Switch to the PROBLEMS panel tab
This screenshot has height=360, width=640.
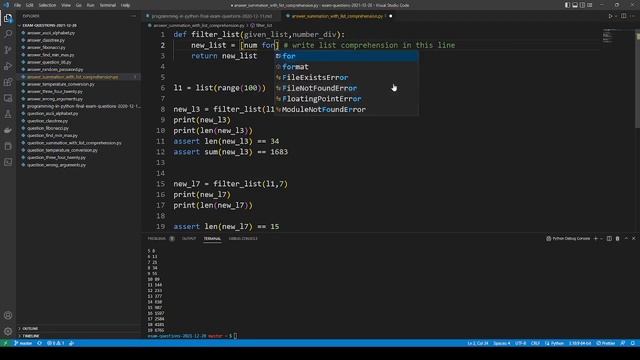[157, 238]
